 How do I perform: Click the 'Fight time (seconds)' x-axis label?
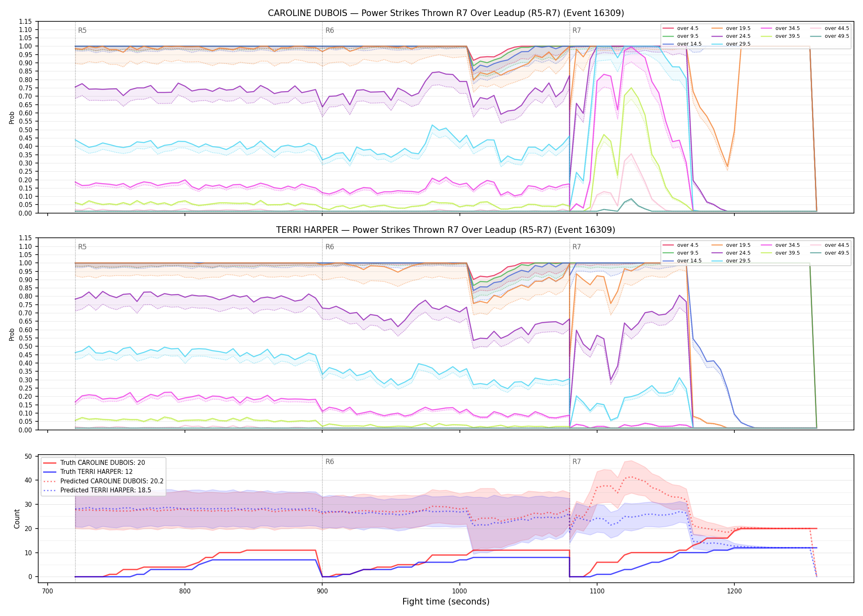446,602
